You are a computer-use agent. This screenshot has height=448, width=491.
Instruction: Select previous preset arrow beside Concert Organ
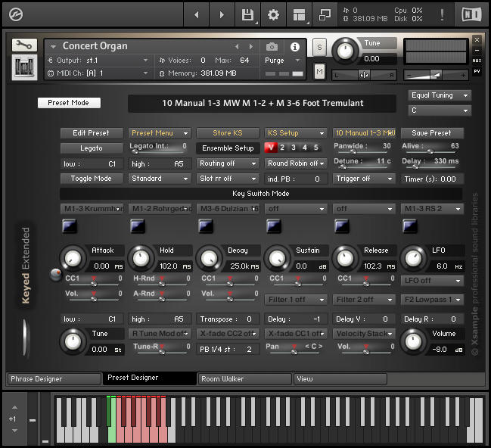click(237, 47)
